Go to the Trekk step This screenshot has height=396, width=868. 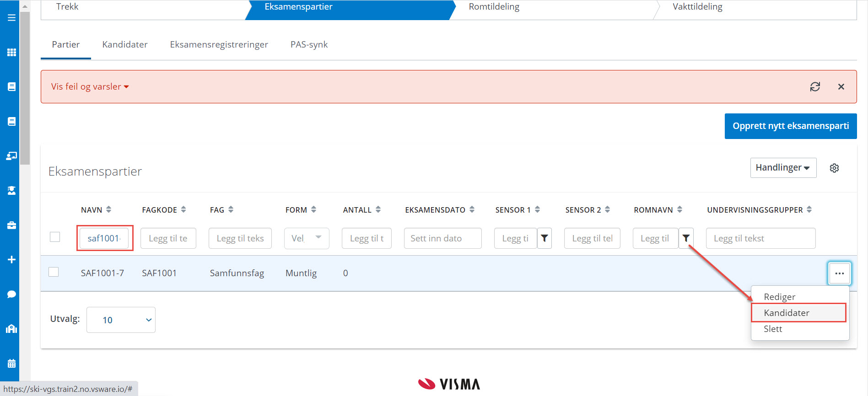[67, 7]
